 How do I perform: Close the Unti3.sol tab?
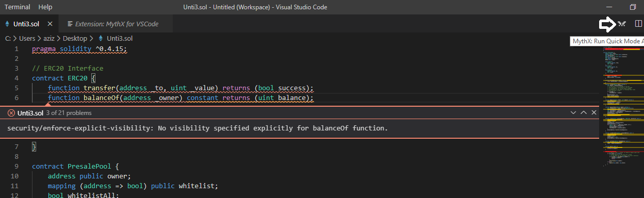50,24
